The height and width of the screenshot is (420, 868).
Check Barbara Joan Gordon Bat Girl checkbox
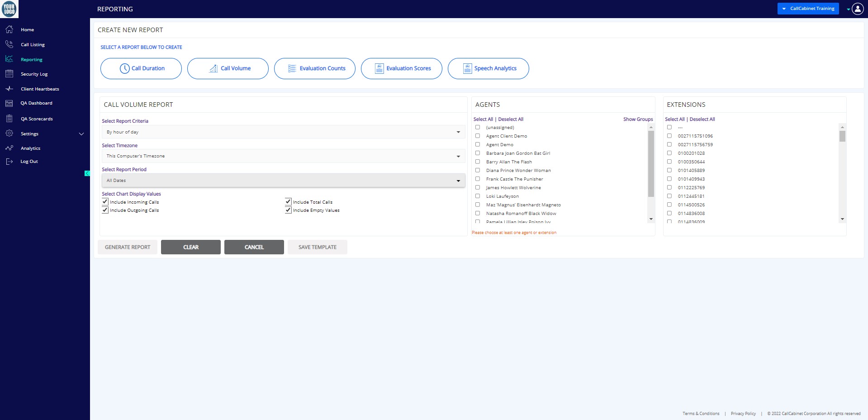tap(478, 153)
